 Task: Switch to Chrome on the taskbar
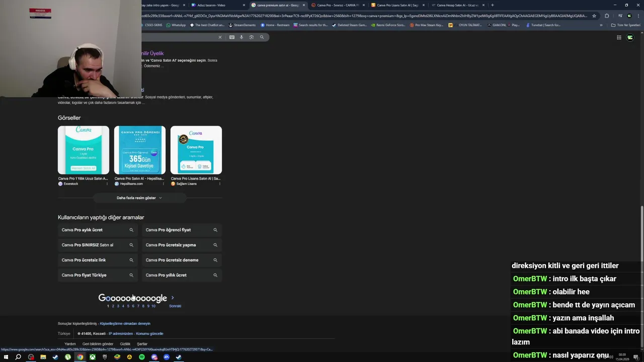80,357
